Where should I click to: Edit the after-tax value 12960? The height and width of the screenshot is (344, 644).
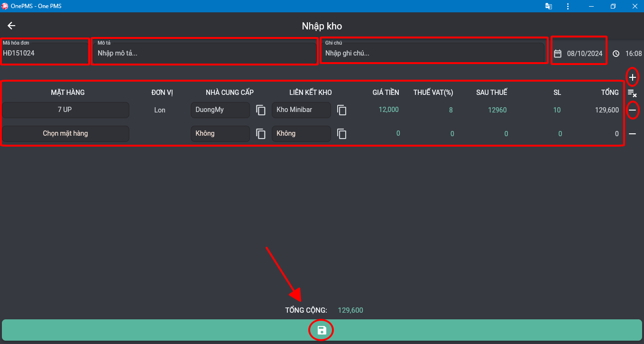497,110
